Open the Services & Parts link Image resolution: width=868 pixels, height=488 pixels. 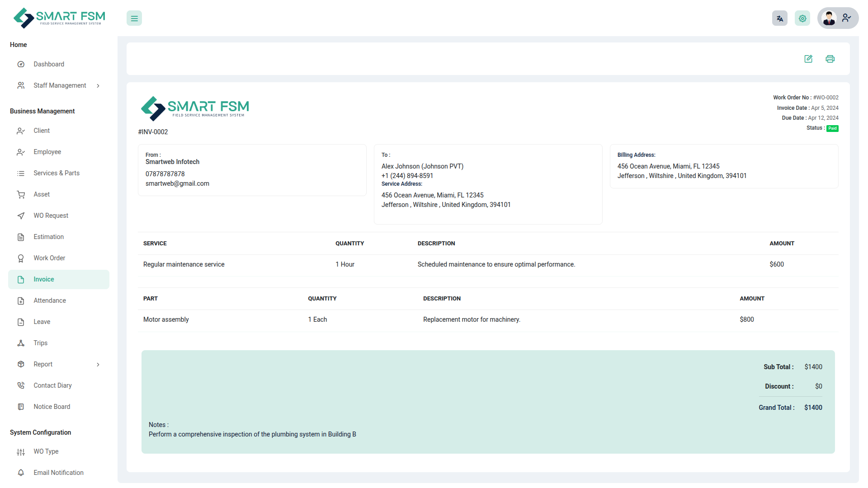click(57, 173)
